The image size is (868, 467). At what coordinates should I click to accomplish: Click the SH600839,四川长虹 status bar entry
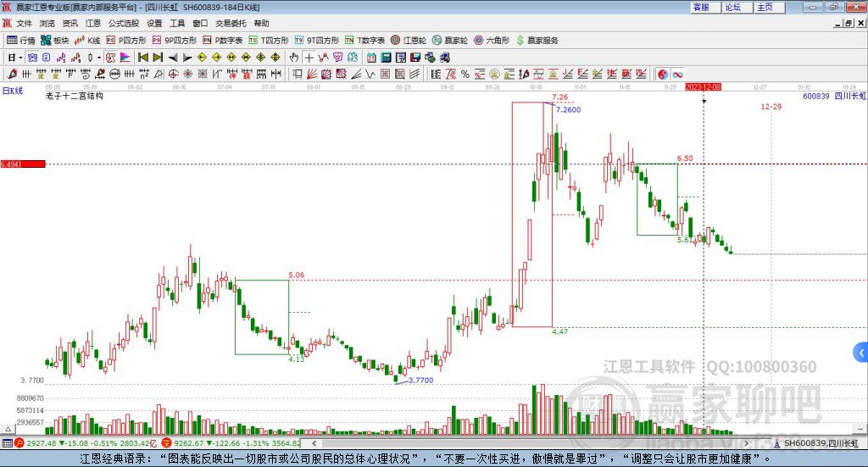[816, 443]
